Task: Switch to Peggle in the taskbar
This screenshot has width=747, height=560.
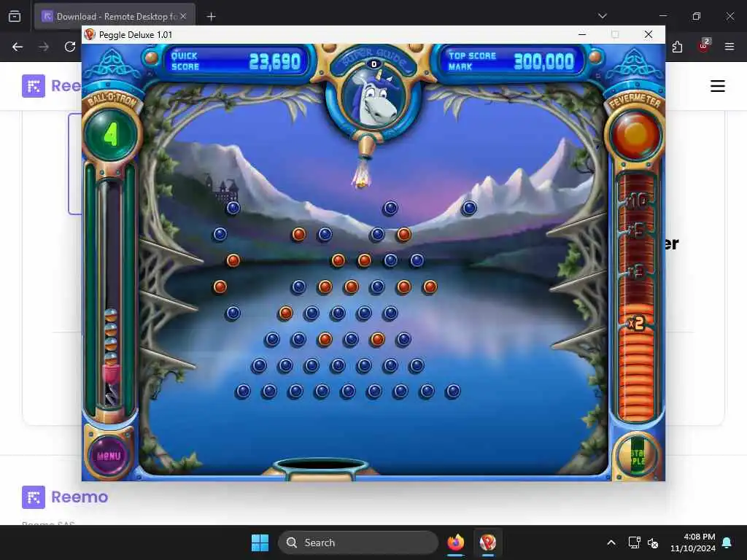Action: pos(488,542)
